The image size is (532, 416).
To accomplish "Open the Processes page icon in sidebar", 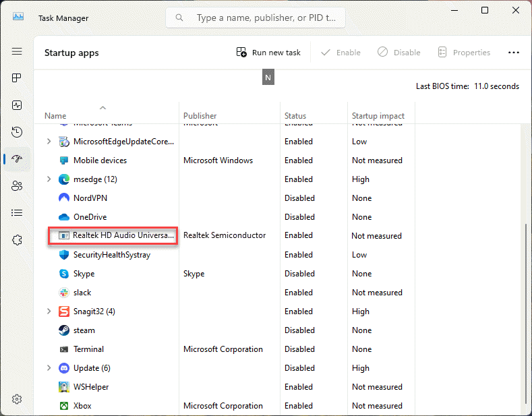I will [x=17, y=78].
